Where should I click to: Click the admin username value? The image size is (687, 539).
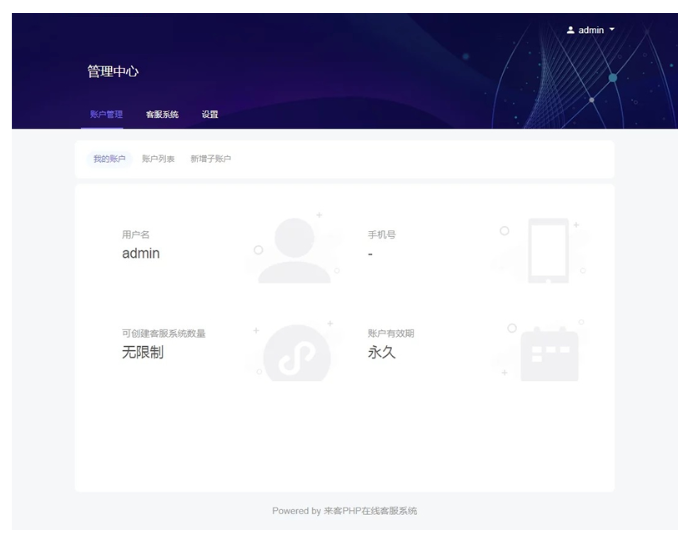141,253
